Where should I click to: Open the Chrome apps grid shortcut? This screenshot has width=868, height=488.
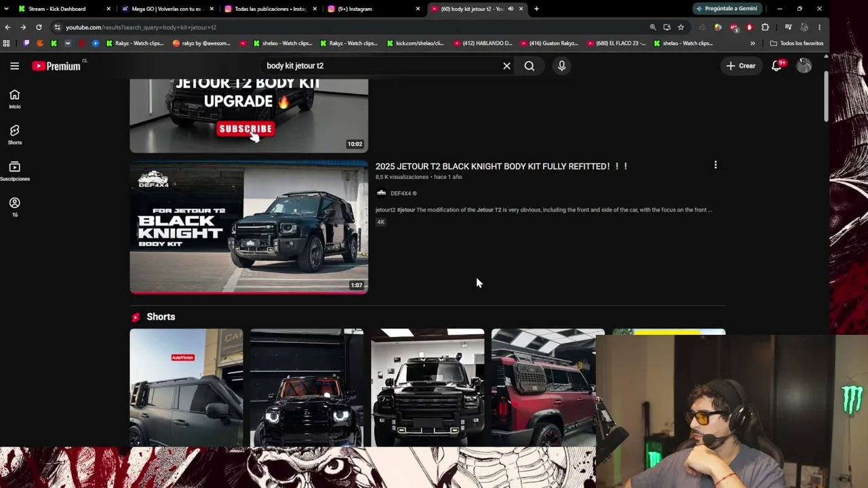click(7, 43)
